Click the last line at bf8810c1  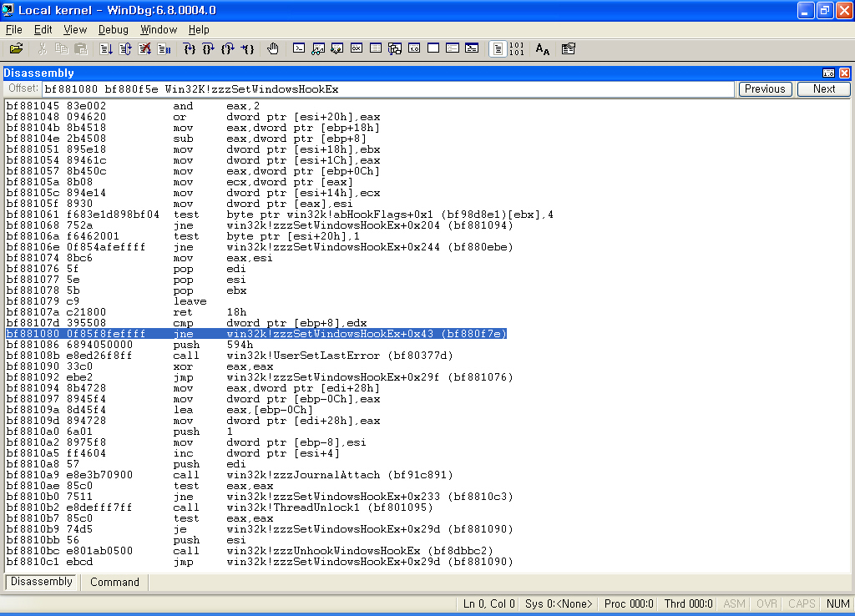point(260,562)
